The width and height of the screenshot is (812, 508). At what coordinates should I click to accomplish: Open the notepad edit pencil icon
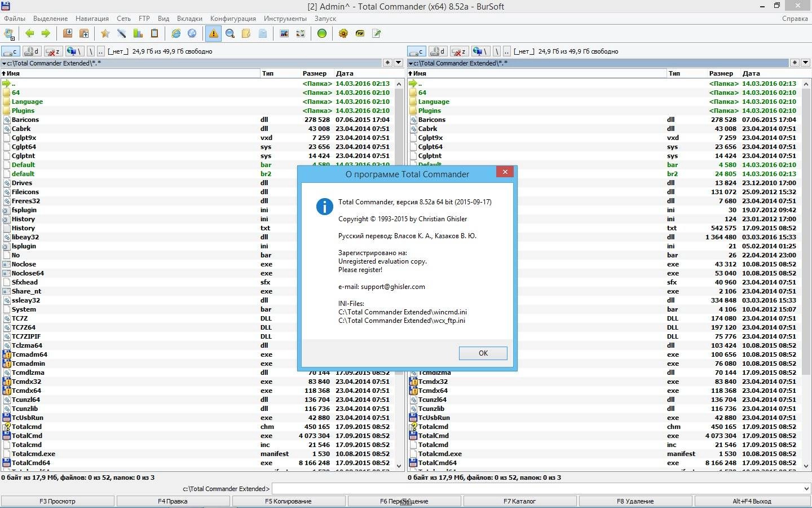pos(376,33)
